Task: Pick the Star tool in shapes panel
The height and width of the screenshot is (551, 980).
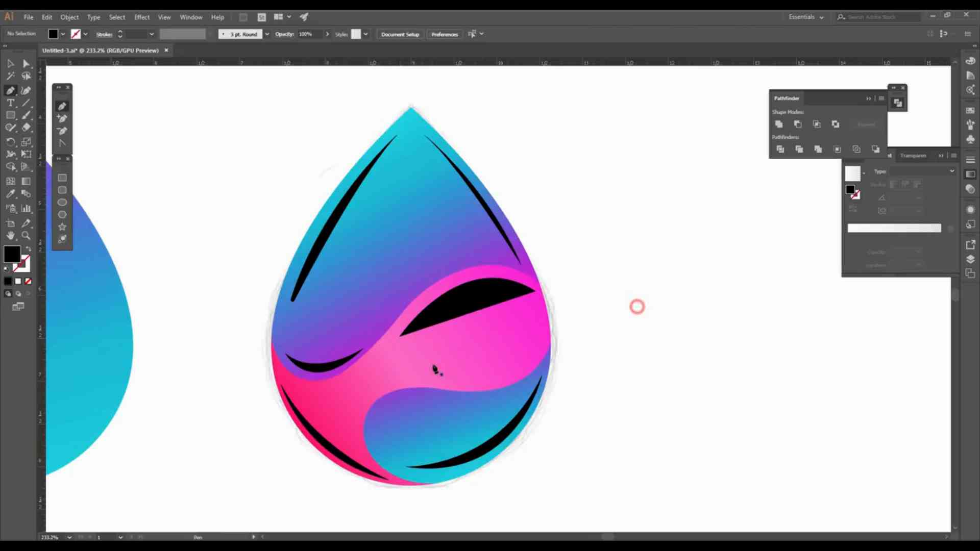Action: pos(62,227)
